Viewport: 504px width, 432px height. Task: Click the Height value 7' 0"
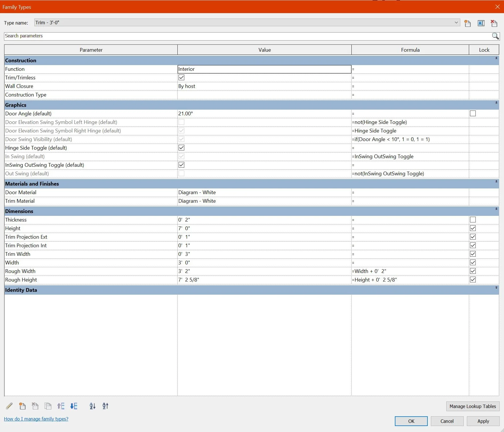tap(264, 228)
